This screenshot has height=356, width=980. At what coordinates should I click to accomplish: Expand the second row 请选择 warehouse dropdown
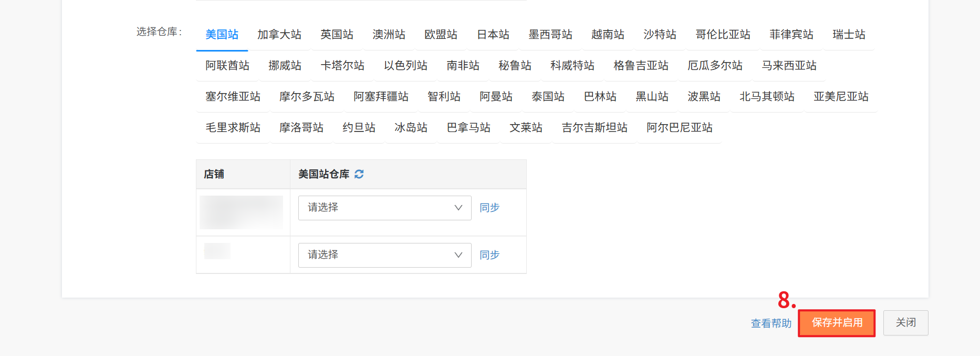tap(384, 255)
